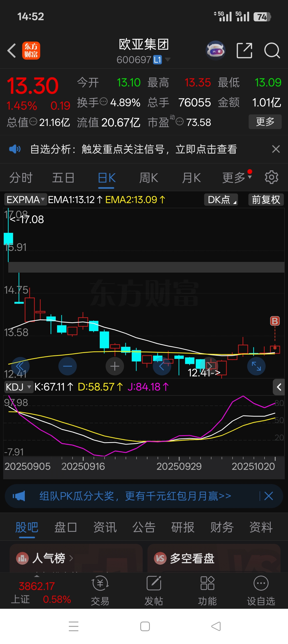Open 多空看盘 card
The image size is (288, 644).
coord(214,558)
